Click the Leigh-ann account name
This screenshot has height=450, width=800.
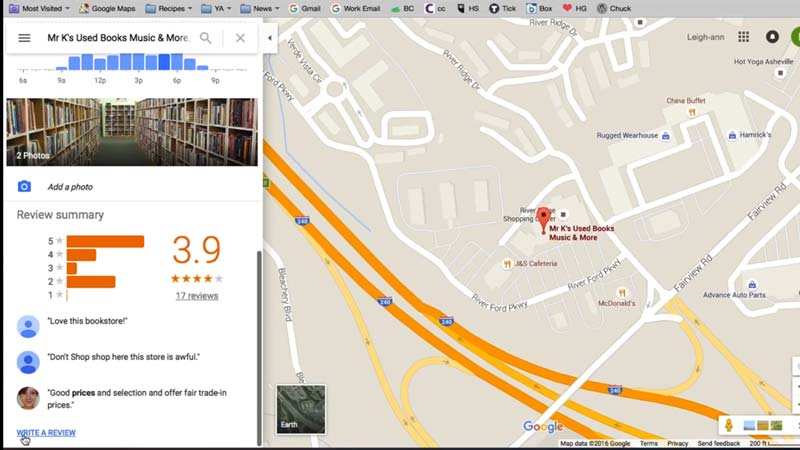coord(705,37)
